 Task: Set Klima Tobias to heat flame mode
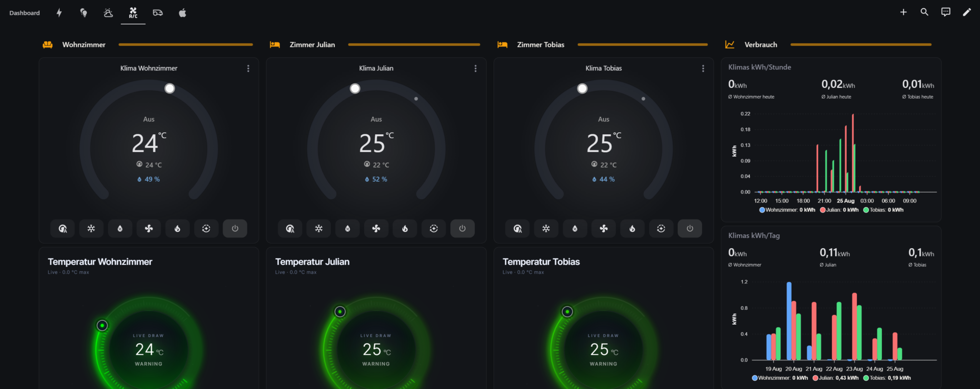[632, 229]
